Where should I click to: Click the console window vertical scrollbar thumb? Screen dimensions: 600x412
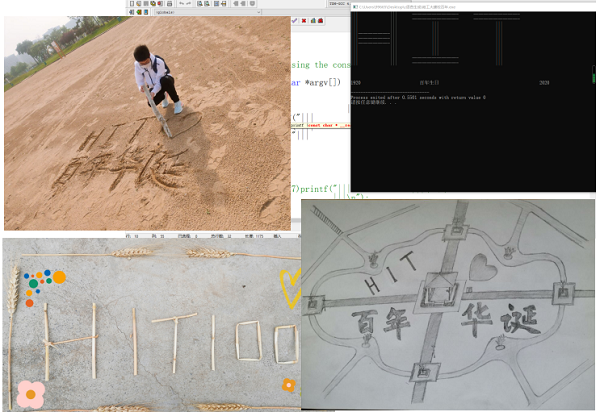click(593, 74)
